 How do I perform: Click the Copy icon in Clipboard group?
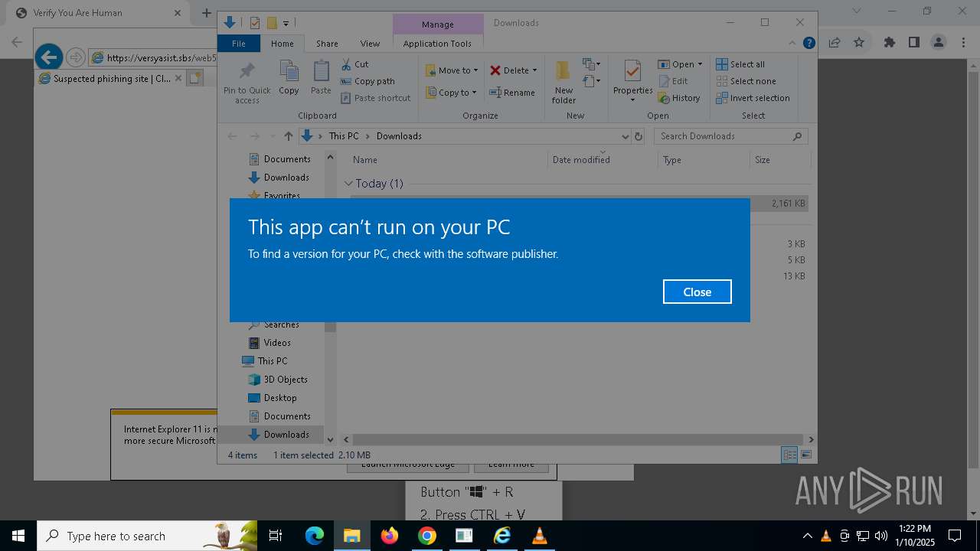click(x=289, y=72)
